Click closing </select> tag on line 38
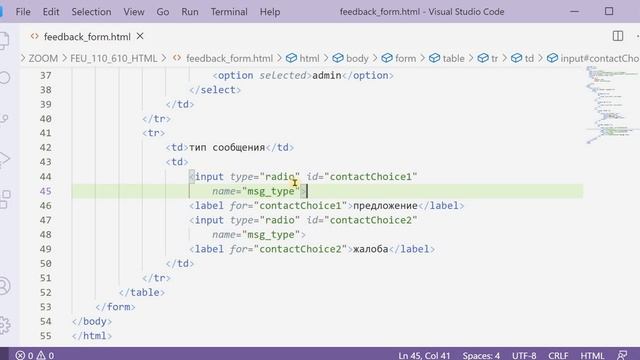The width and height of the screenshot is (640, 360). point(215,90)
